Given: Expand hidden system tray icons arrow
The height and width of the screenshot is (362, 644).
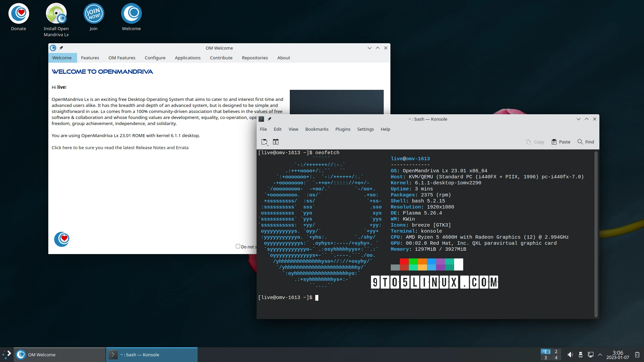Looking at the screenshot, I should (x=600, y=355).
